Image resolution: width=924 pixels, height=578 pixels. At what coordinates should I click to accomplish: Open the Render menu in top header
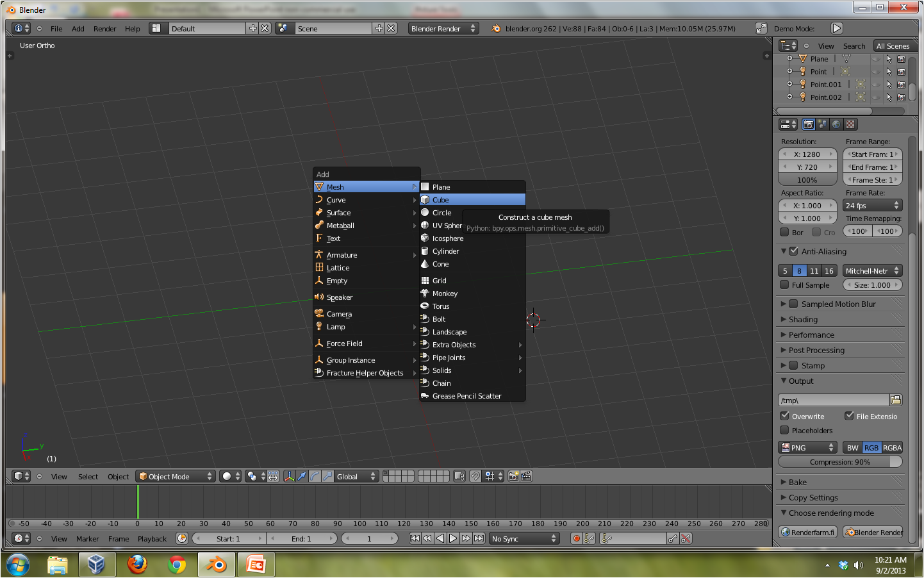pyautogui.click(x=104, y=29)
